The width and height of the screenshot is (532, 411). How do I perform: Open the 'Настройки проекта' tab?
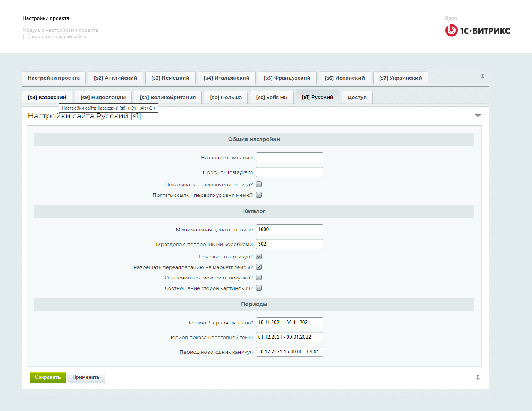coord(54,78)
